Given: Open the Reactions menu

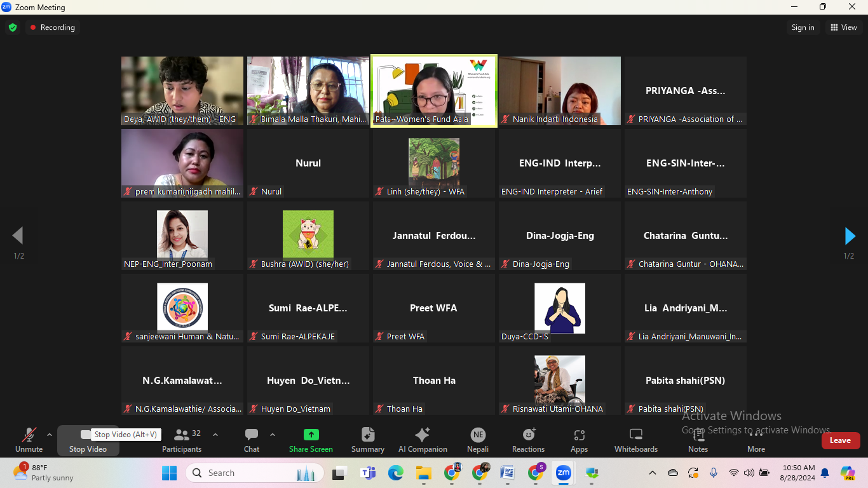Looking at the screenshot, I should (x=528, y=440).
